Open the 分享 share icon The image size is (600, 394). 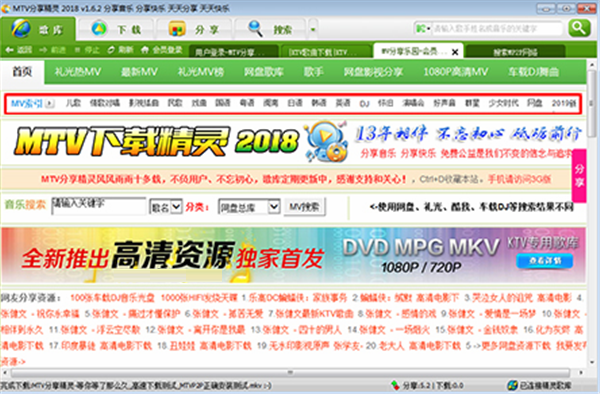click(176, 29)
